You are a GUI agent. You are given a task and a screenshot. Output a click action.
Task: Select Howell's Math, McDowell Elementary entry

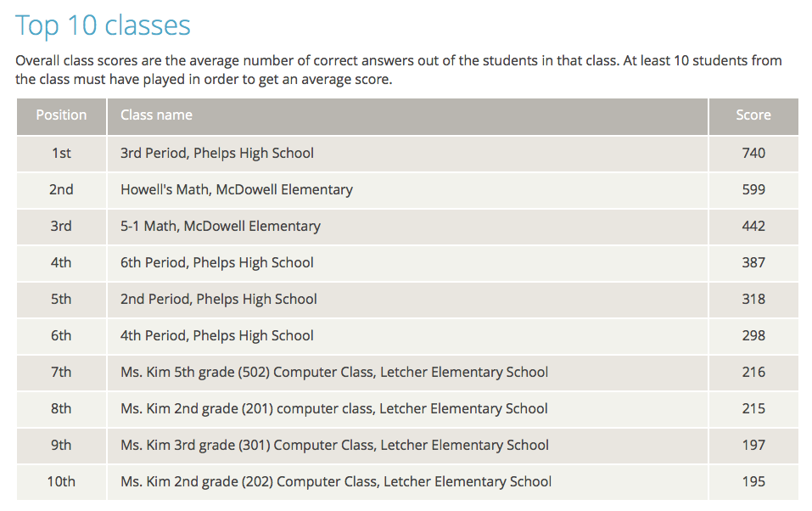coord(237,189)
